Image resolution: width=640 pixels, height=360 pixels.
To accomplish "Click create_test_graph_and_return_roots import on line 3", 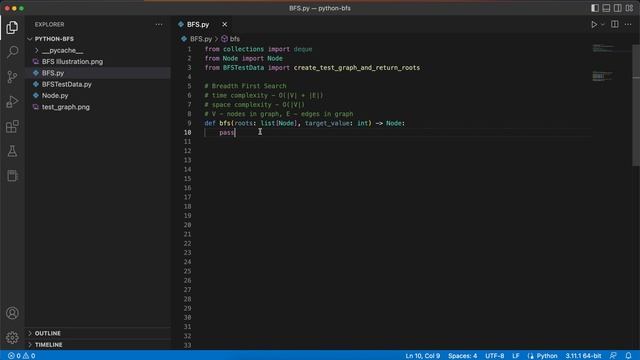I will coord(357,68).
